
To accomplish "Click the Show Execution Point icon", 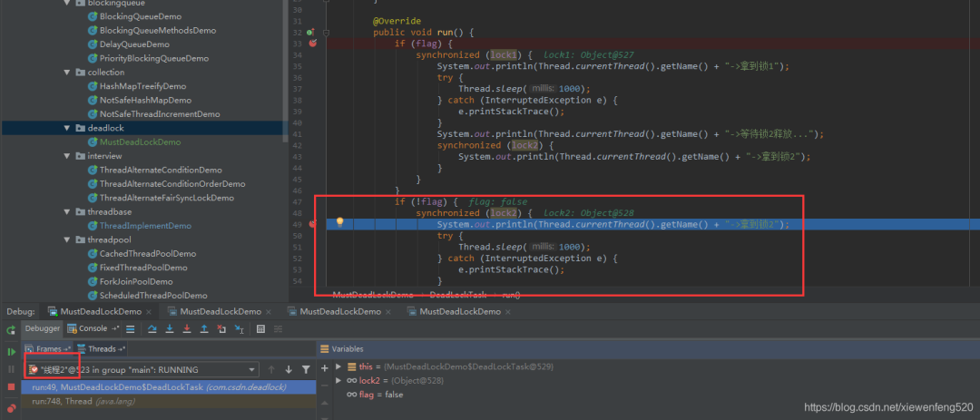I will coord(130,328).
